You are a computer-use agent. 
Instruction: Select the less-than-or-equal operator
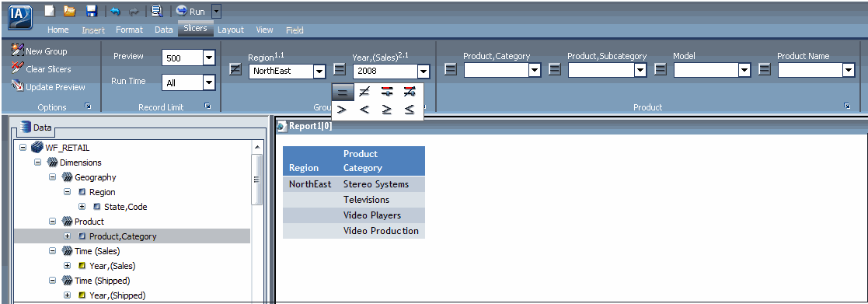[409, 110]
